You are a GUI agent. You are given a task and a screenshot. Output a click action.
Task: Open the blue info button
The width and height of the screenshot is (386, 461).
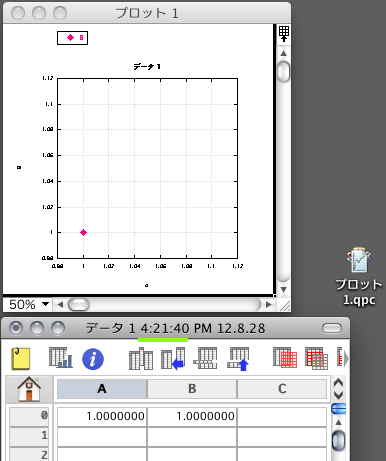(93, 359)
